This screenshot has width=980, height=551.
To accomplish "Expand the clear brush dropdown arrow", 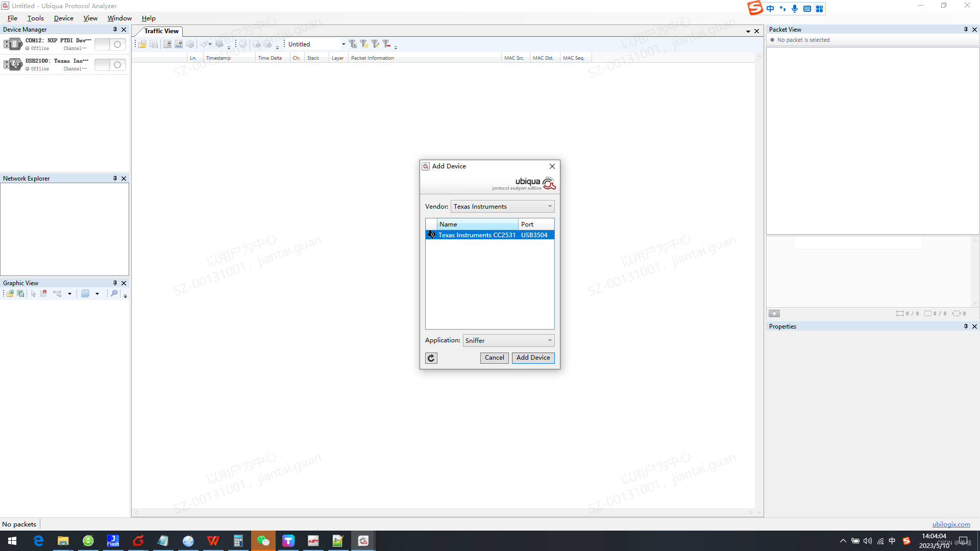I will tap(210, 44).
